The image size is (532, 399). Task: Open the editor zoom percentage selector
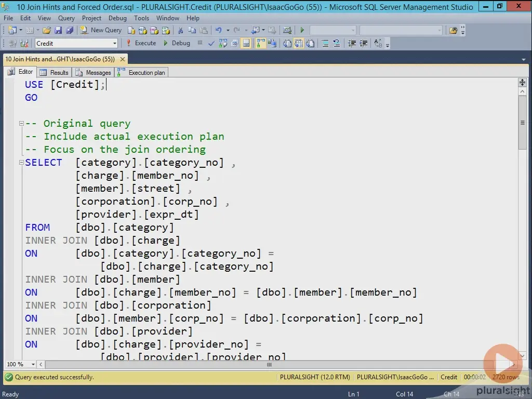pyautogui.click(x=20, y=364)
